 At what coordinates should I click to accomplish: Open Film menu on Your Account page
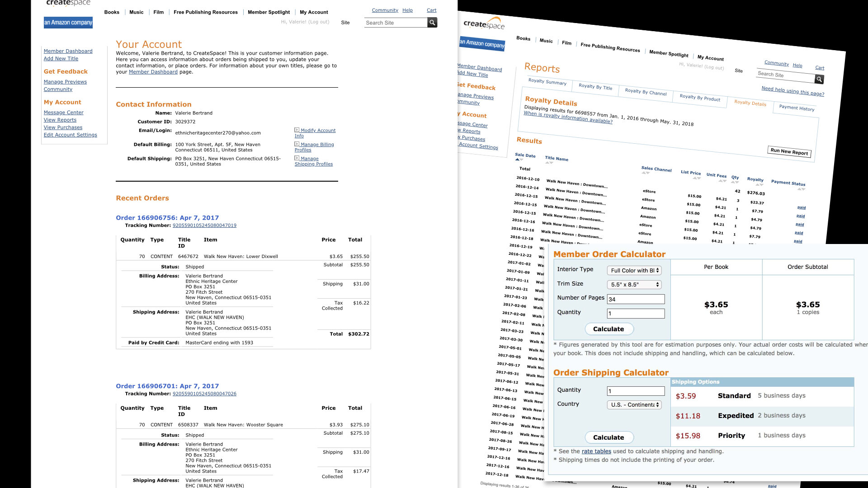pyautogui.click(x=158, y=12)
